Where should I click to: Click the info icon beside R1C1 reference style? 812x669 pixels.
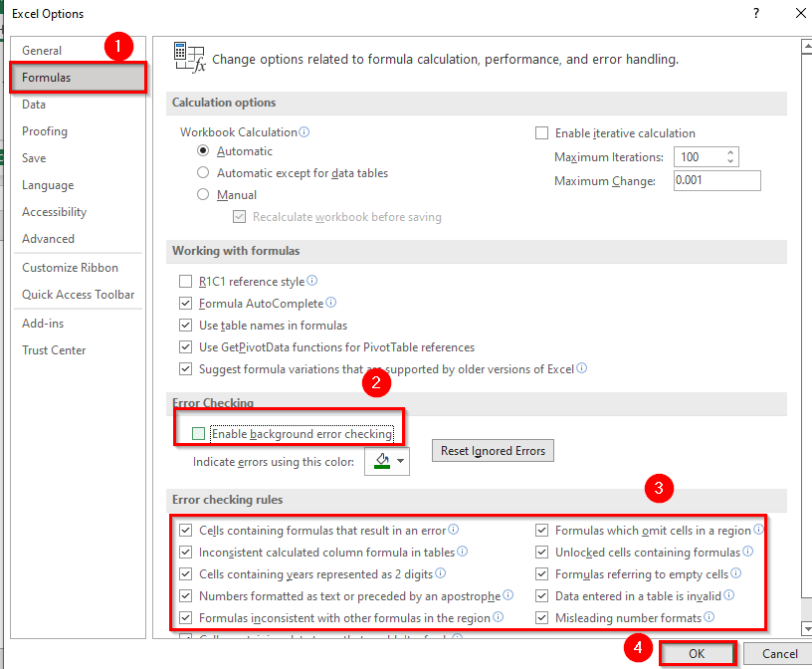[311, 281]
